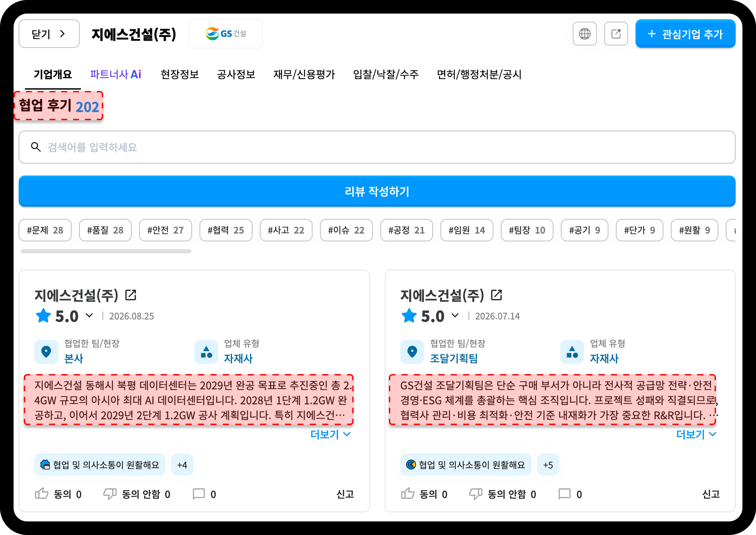Click 본사 team link
This screenshot has height=535, width=756.
point(74,358)
